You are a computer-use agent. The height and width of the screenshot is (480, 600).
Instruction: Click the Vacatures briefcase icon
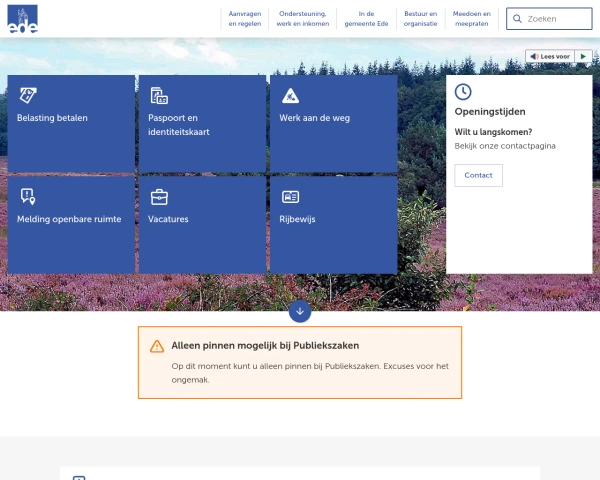click(x=159, y=197)
